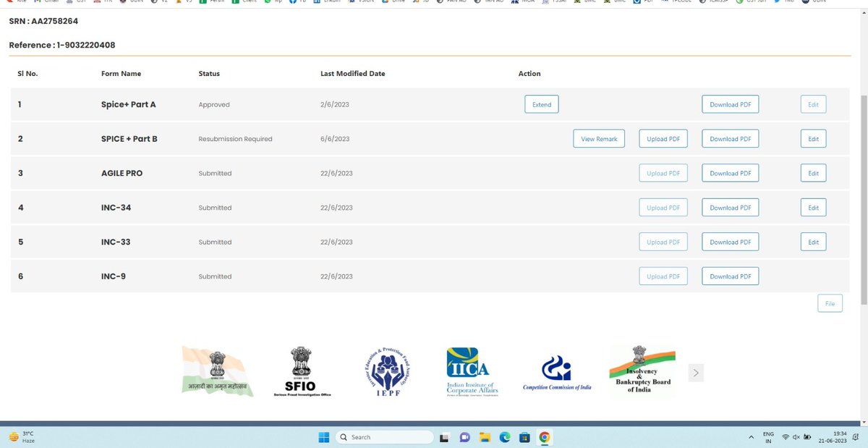This screenshot has height=448, width=868.
Task: Open Insolvency & Bankruptcy Board of India logo
Action: click(642, 370)
